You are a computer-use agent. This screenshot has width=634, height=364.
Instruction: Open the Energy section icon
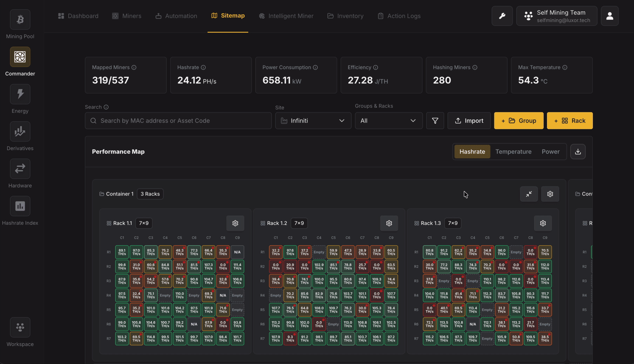pos(20,94)
